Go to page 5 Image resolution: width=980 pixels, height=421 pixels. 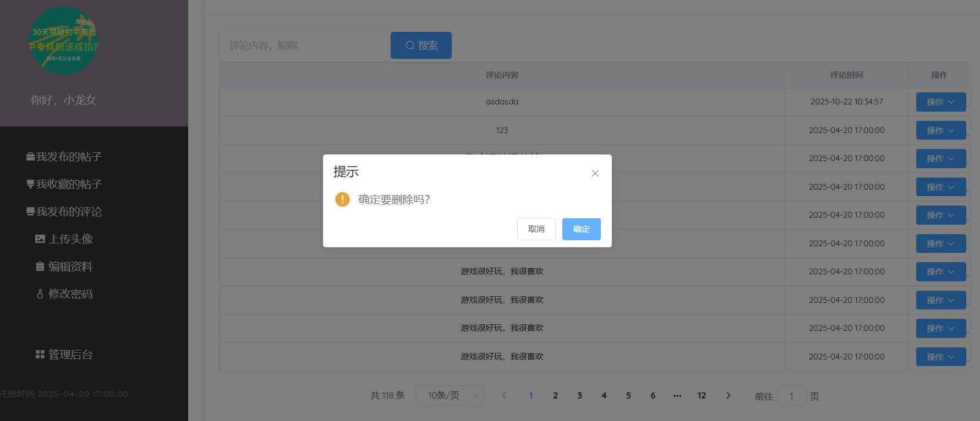click(628, 395)
